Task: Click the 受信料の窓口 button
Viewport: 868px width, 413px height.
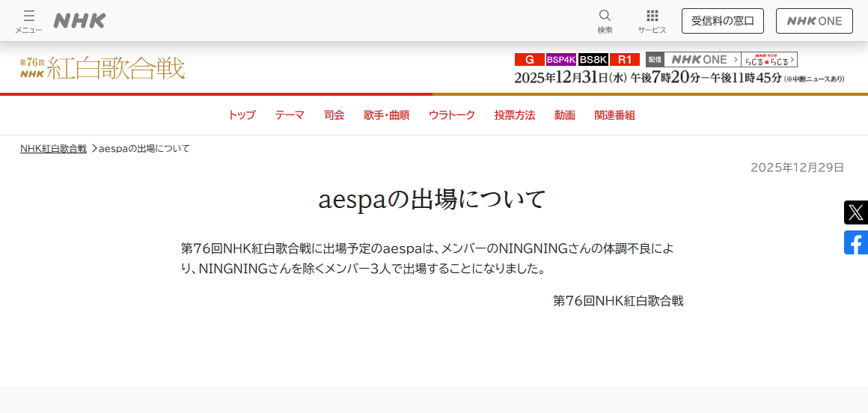Action: (x=722, y=21)
